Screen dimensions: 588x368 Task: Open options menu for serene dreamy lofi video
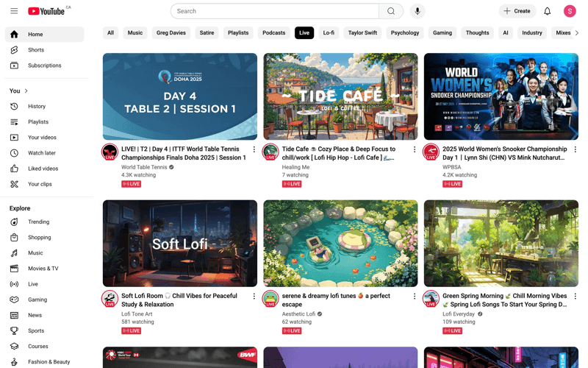[x=415, y=297]
